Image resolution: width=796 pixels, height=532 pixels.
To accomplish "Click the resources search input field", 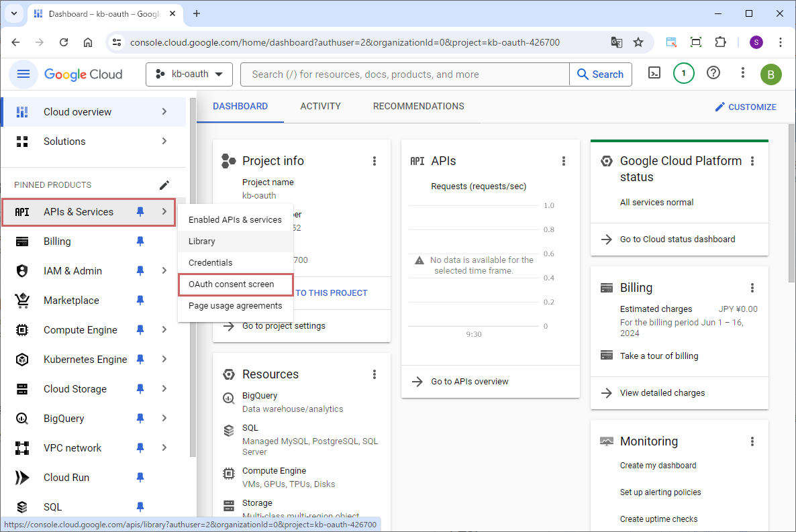I will 404,74.
